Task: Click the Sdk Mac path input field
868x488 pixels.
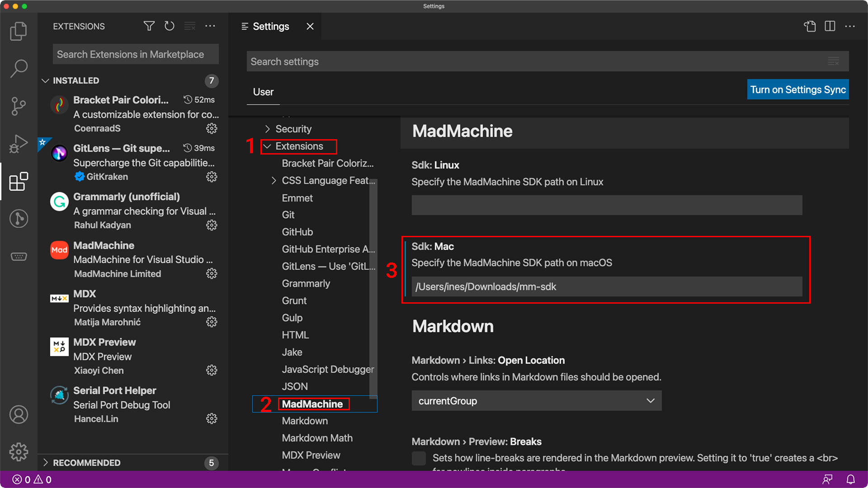Action: click(x=606, y=286)
